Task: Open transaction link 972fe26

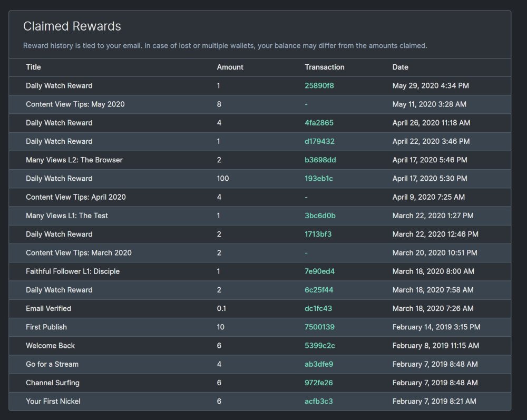Action: pyautogui.click(x=319, y=383)
